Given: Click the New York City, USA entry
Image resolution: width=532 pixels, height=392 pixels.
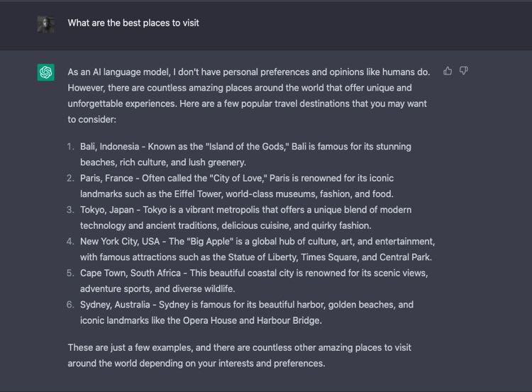Looking at the screenshot, I should pyautogui.click(x=257, y=250).
